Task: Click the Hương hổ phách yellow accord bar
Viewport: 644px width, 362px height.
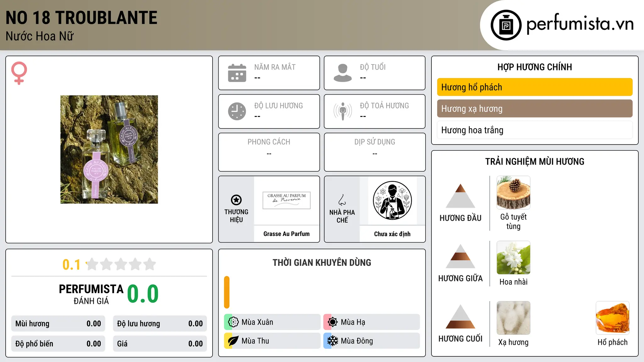Action: tap(535, 87)
